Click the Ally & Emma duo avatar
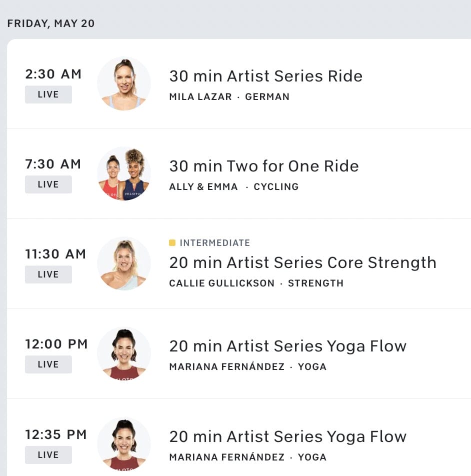This screenshot has height=476, width=471. pyautogui.click(x=124, y=173)
